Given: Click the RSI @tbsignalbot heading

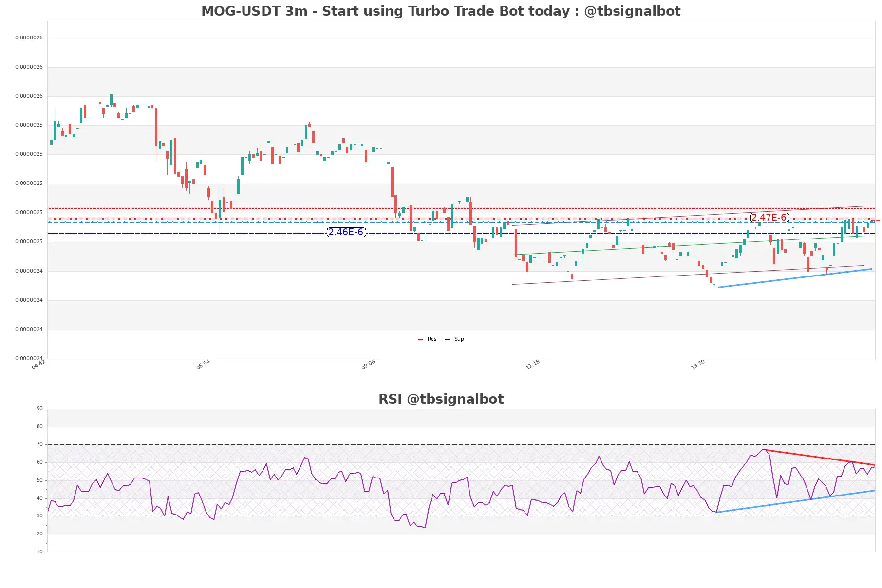Looking at the screenshot, I should point(441,399).
